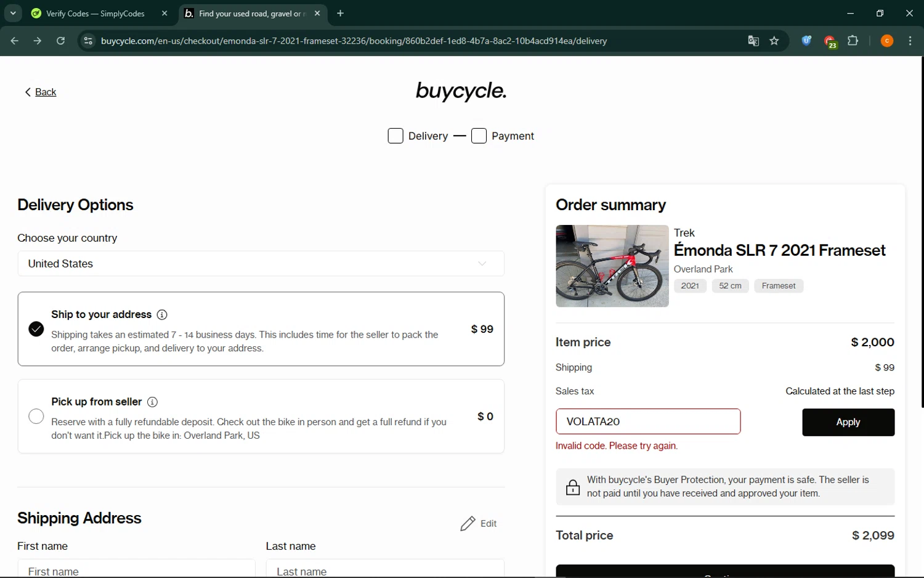The height and width of the screenshot is (578, 924).
Task: Open Chrome's three-dot menu
Action: coord(910,41)
